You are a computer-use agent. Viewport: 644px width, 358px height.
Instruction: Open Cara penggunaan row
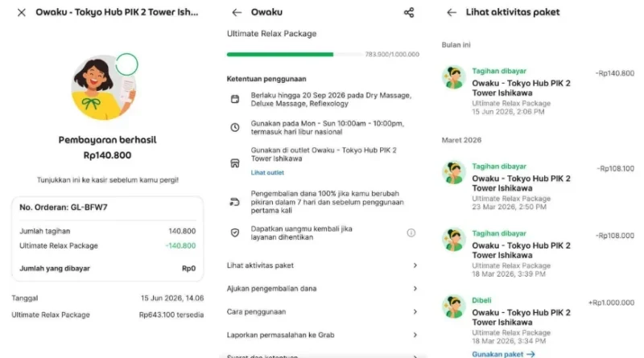click(x=323, y=312)
